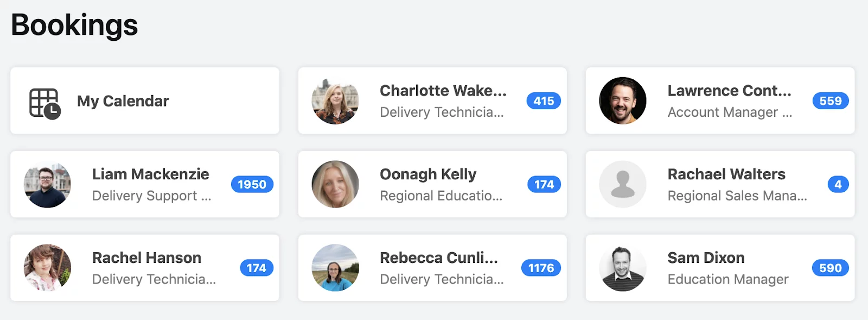The image size is (868, 320).
Task: Open the My Calendar card
Action: [145, 101]
